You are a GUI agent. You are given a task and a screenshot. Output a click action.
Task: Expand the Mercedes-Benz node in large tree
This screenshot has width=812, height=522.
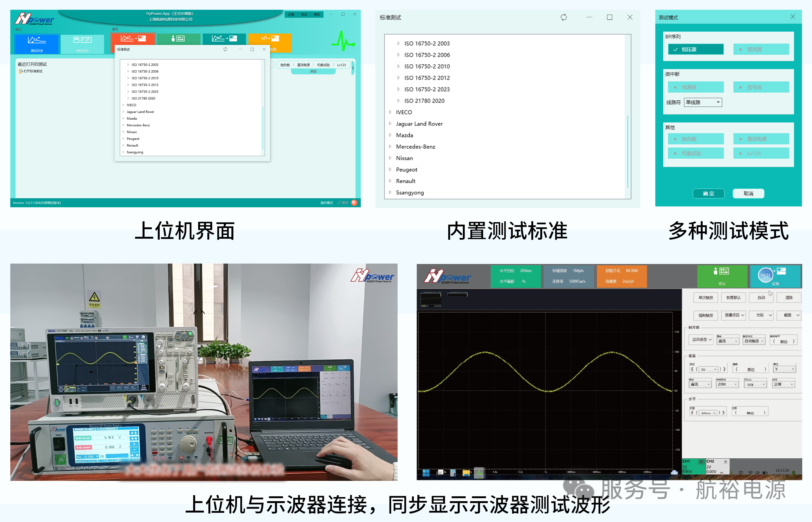coord(390,147)
